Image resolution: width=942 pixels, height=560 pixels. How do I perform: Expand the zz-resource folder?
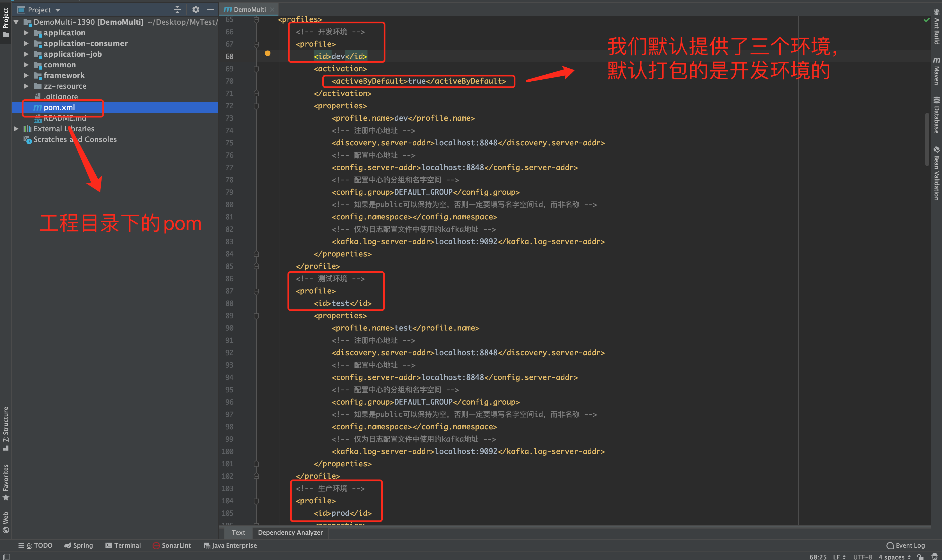click(26, 86)
